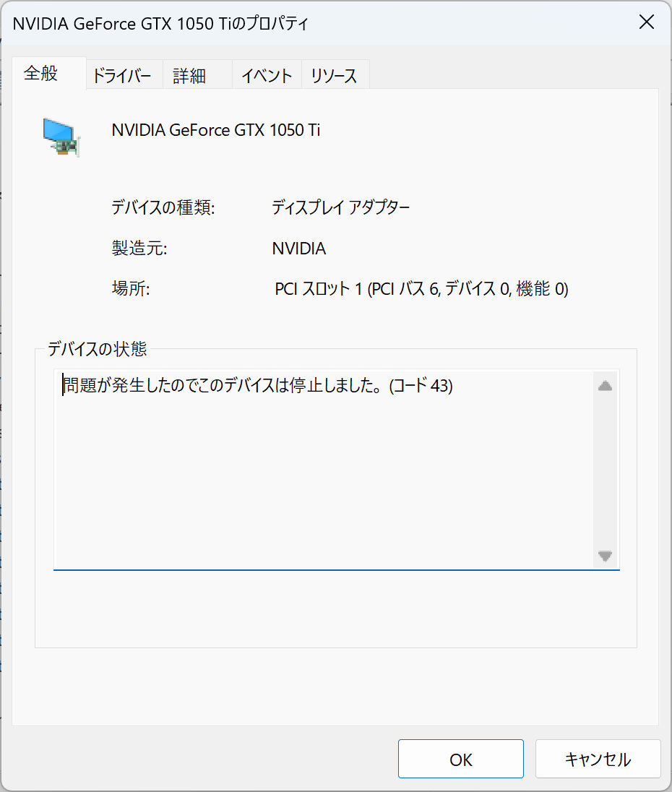This screenshot has width=672, height=792.
Task: Click the device name beside the icon
Action: (215, 130)
